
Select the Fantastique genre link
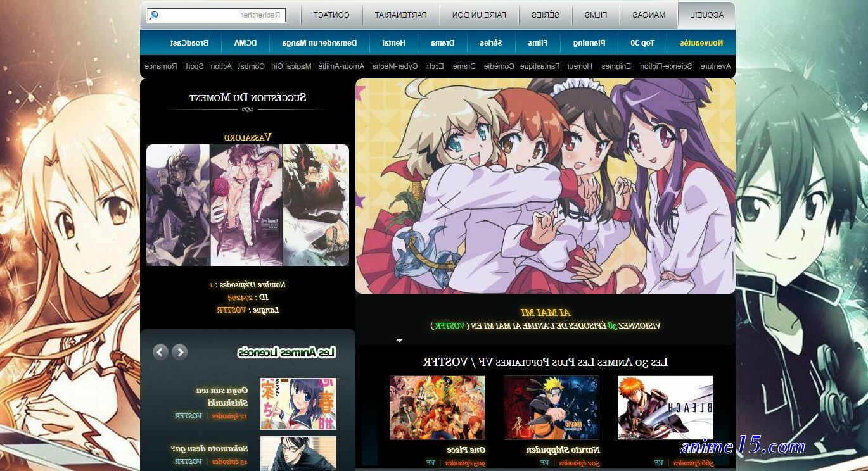click(x=540, y=66)
